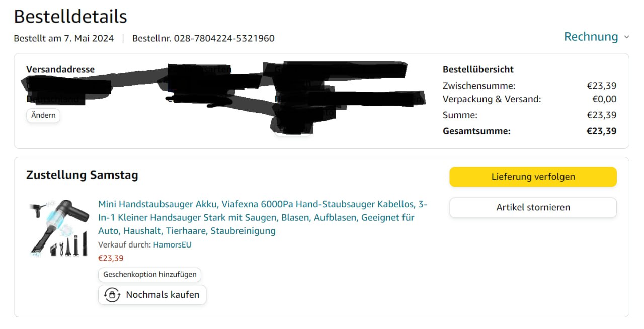Track shipment via Lieferung verfolgen
The height and width of the screenshot is (329, 644).
533,177
